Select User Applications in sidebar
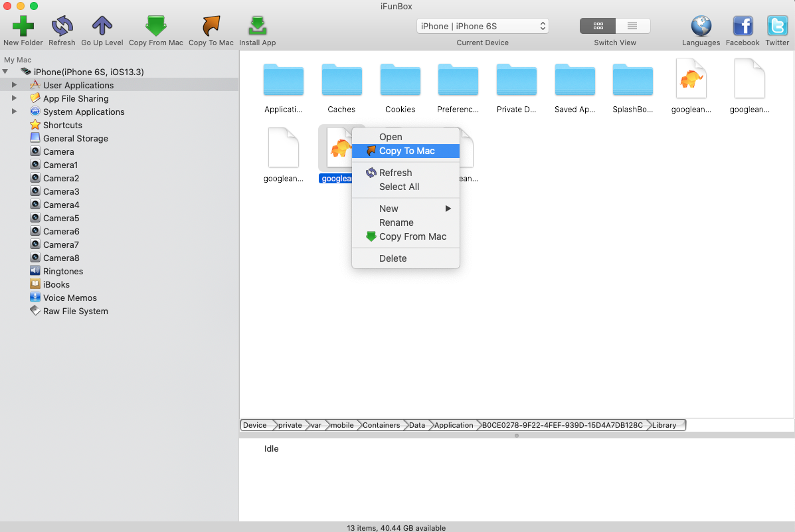The height and width of the screenshot is (532, 795). coord(119,85)
